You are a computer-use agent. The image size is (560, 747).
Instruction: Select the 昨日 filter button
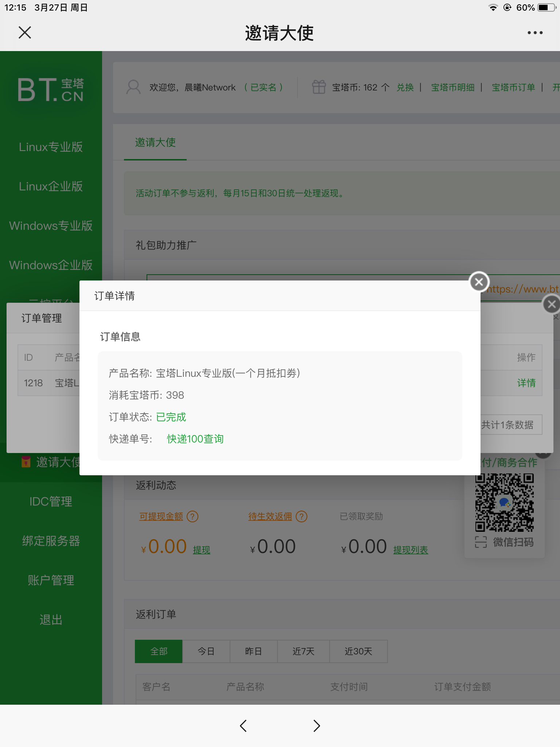(x=253, y=651)
